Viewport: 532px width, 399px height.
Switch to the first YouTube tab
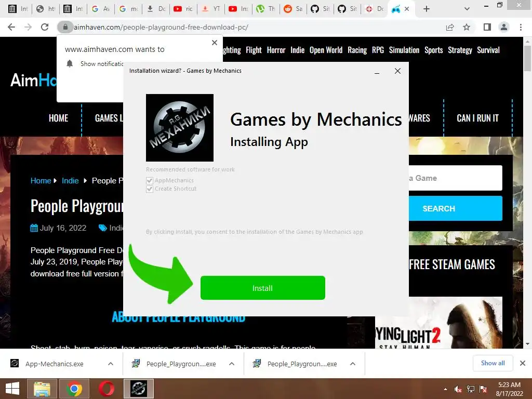tap(183, 9)
